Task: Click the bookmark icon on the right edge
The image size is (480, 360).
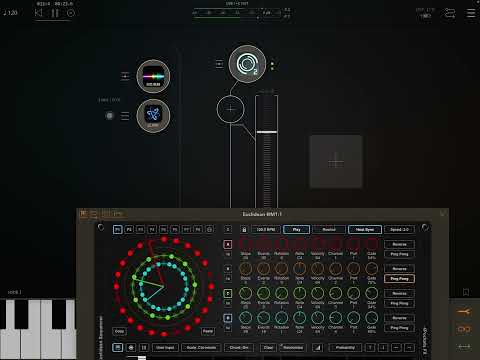Action: click(466, 292)
